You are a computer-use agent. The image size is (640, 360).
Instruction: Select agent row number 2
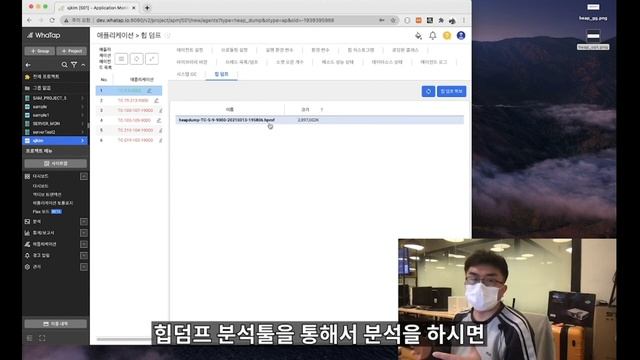click(x=129, y=100)
